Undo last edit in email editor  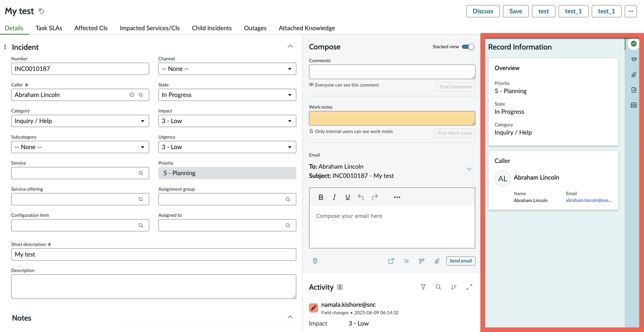pyautogui.click(x=361, y=197)
